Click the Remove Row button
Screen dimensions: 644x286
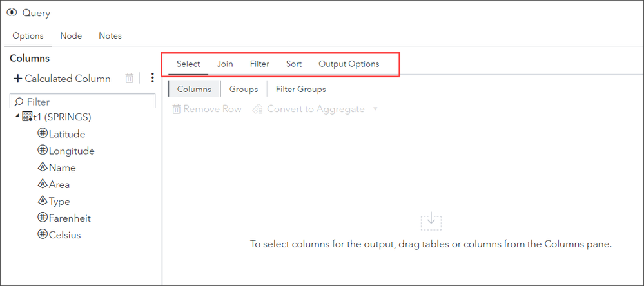point(207,110)
